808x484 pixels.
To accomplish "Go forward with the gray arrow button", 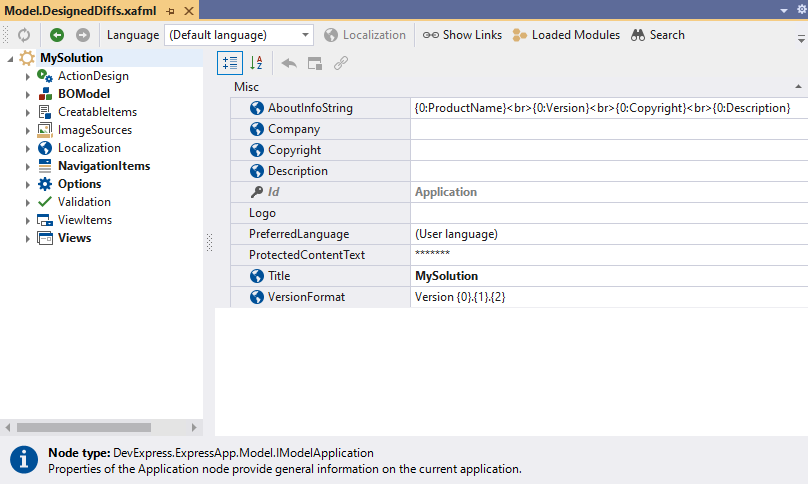I will pos(82,35).
